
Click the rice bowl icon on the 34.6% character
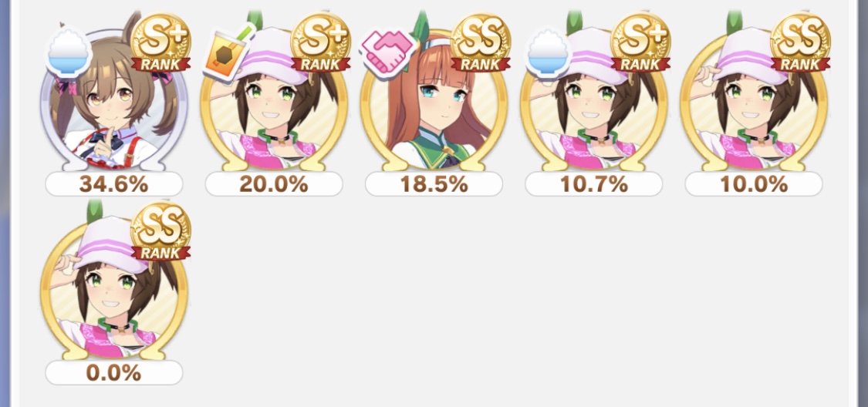(x=69, y=52)
